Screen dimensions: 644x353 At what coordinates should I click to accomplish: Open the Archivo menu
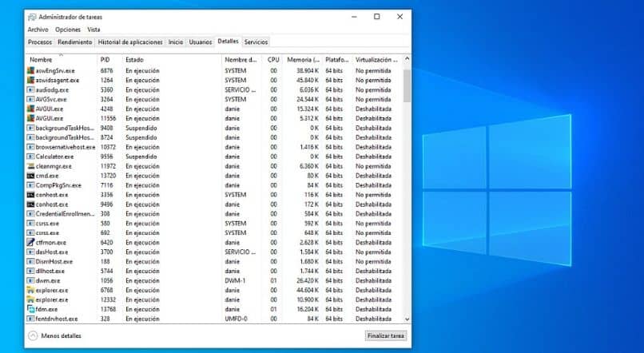tap(38, 30)
